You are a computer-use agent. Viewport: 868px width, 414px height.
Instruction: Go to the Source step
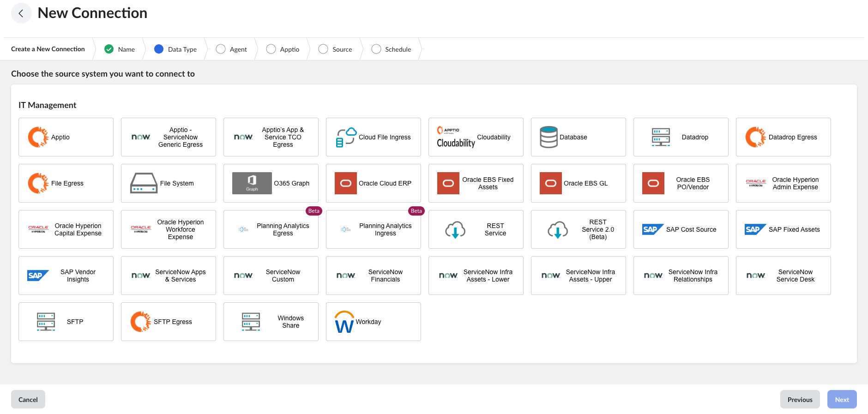point(335,49)
